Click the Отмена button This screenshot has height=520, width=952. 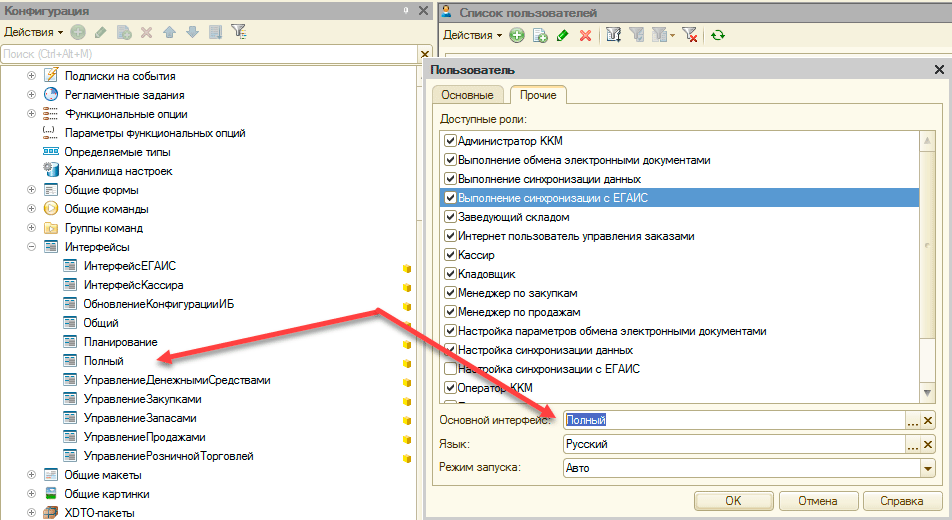coord(818,501)
